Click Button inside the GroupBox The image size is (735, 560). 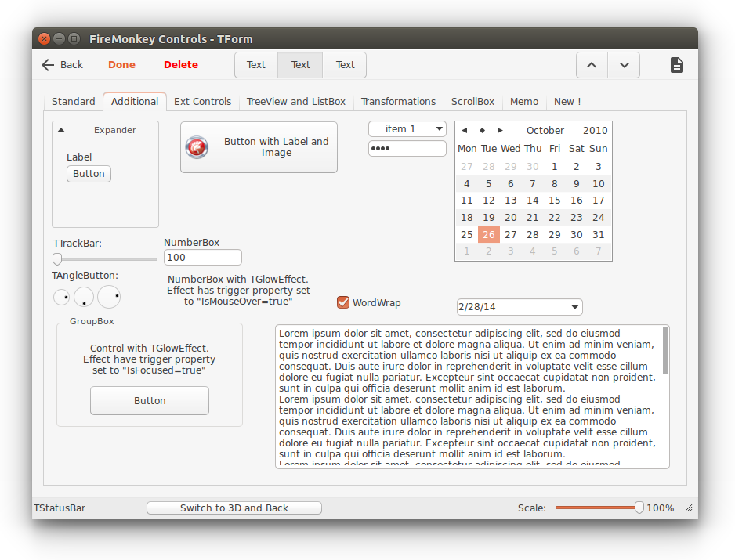150,401
